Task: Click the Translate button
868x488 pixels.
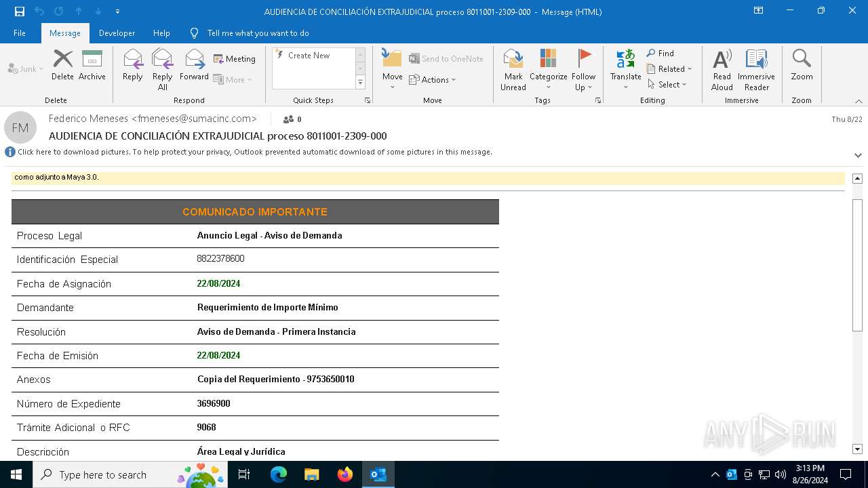Action: point(625,69)
